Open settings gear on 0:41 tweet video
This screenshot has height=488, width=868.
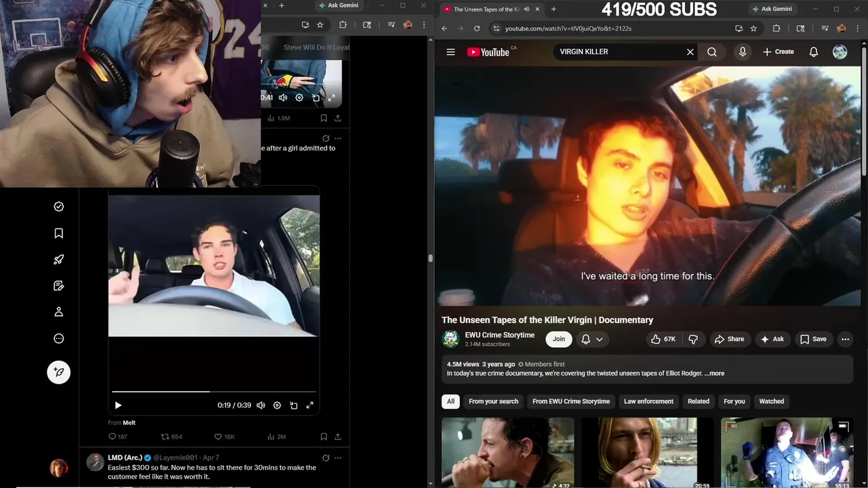[x=299, y=98]
